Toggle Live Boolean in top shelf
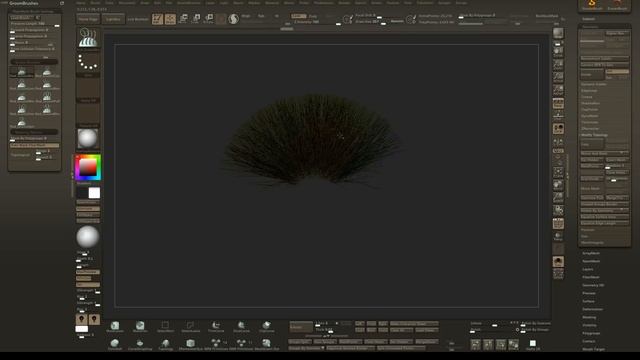640x360 pixels. click(x=138, y=19)
